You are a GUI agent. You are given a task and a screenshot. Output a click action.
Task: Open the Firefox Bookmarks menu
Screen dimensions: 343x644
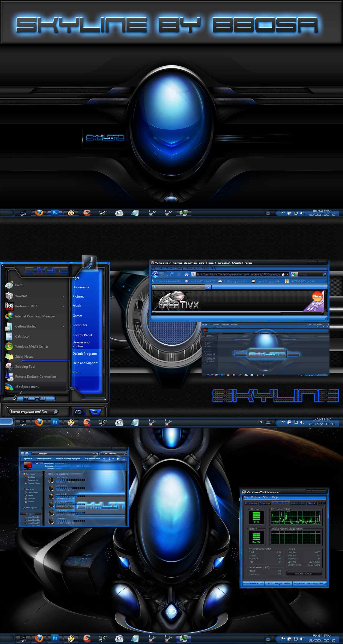pyautogui.click(x=193, y=268)
